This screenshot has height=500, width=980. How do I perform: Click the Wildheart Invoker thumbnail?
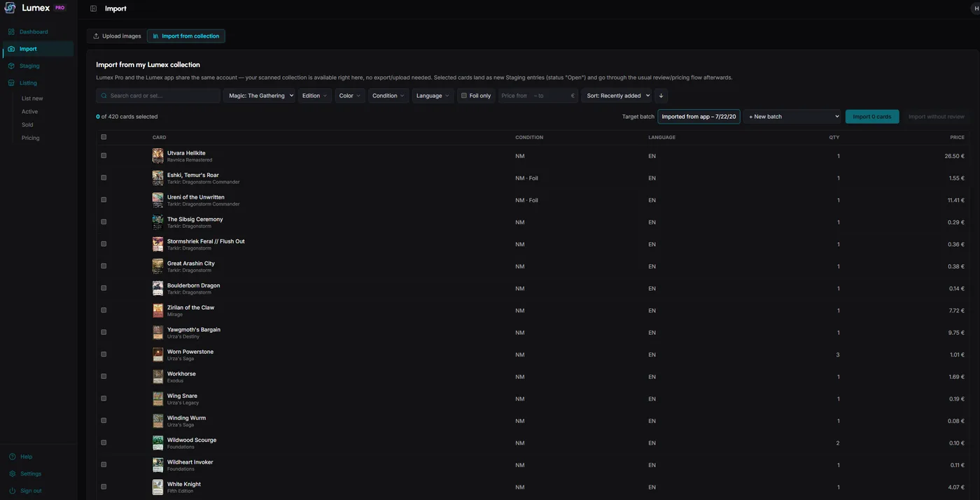pos(158,465)
